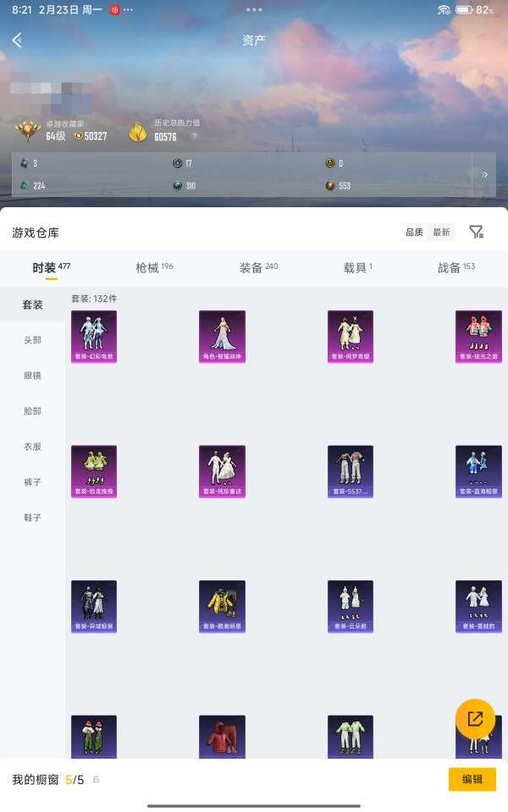Open the three-dot menu at top center
The width and height of the screenshot is (508, 812).
pos(254,9)
